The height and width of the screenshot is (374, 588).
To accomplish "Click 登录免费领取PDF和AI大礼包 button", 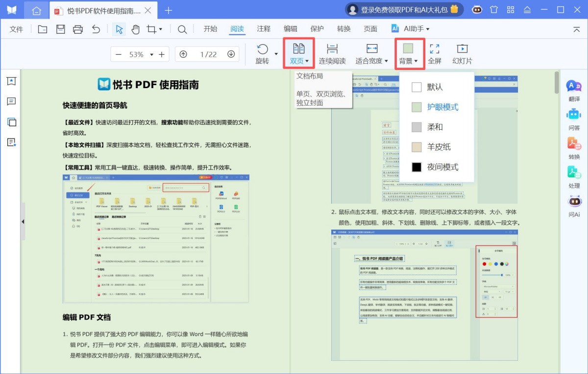I will pyautogui.click(x=402, y=9).
